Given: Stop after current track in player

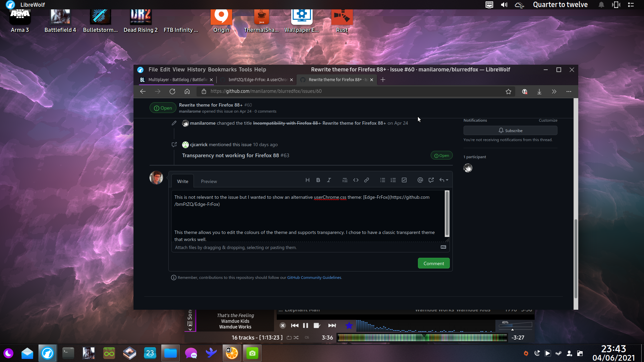Looking at the screenshot, I should pyautogui.click(x=317, y=325).
